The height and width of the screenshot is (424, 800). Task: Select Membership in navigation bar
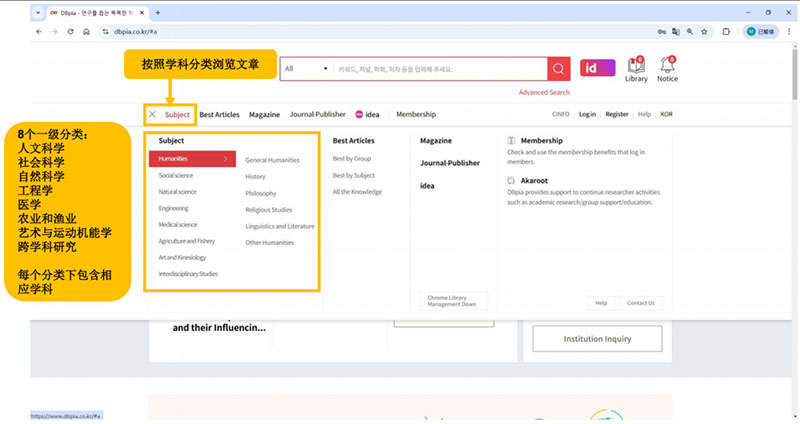point(416,114)
